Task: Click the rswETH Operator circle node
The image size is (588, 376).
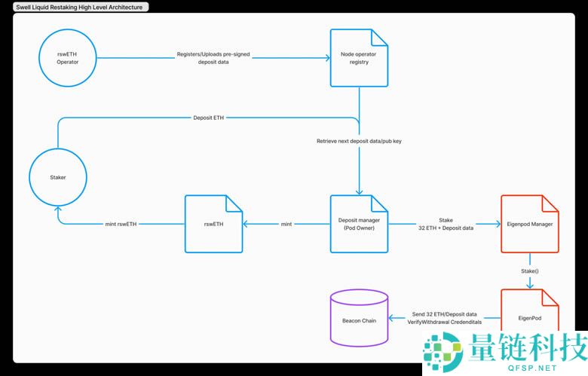Action: [67, 58]
